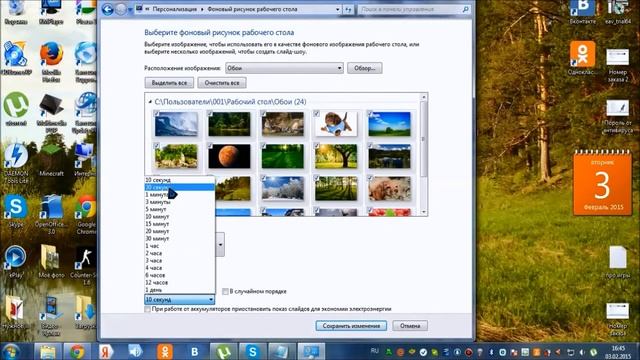Click the uTorrent taskbar icon
The image size is (640, 360).
(x=223, y=351)
